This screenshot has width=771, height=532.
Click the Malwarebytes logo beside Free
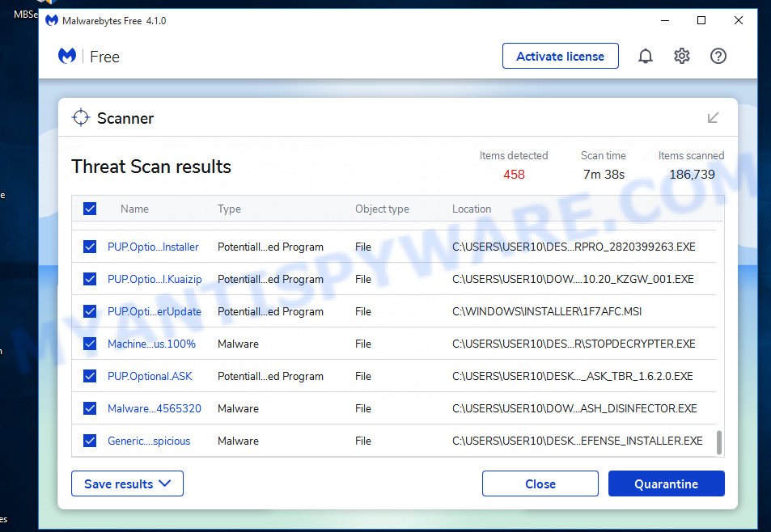(x=67, y=56)
